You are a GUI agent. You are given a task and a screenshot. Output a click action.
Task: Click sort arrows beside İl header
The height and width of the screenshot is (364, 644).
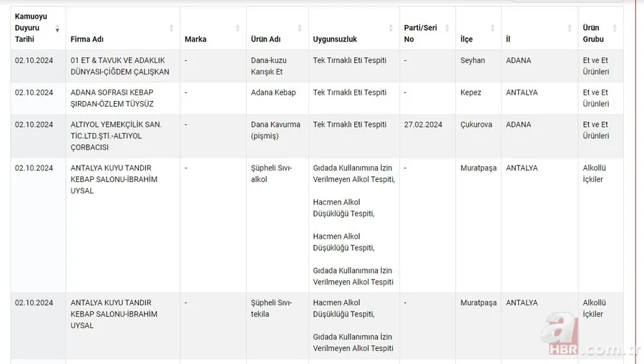coord(569,29)
